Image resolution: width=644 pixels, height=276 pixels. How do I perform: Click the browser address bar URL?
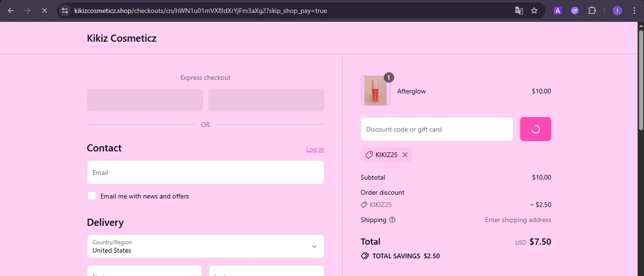pyautogui.click(x=200, y=11)
